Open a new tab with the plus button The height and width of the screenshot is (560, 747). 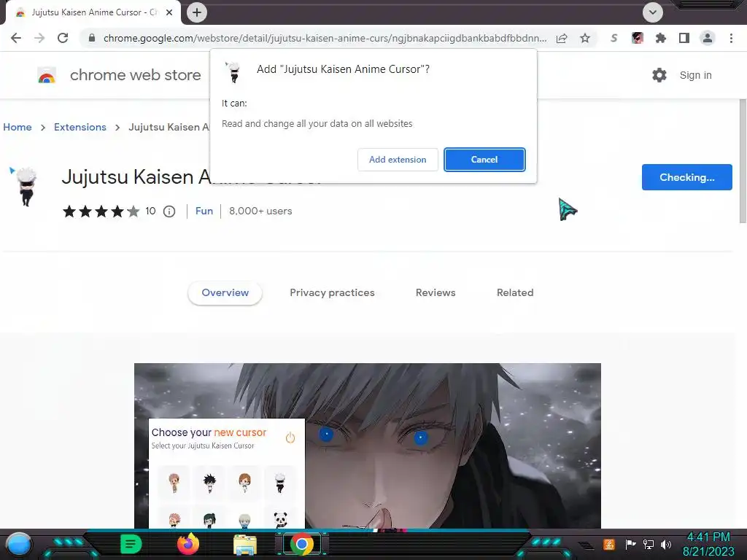[x=197, y=12]
